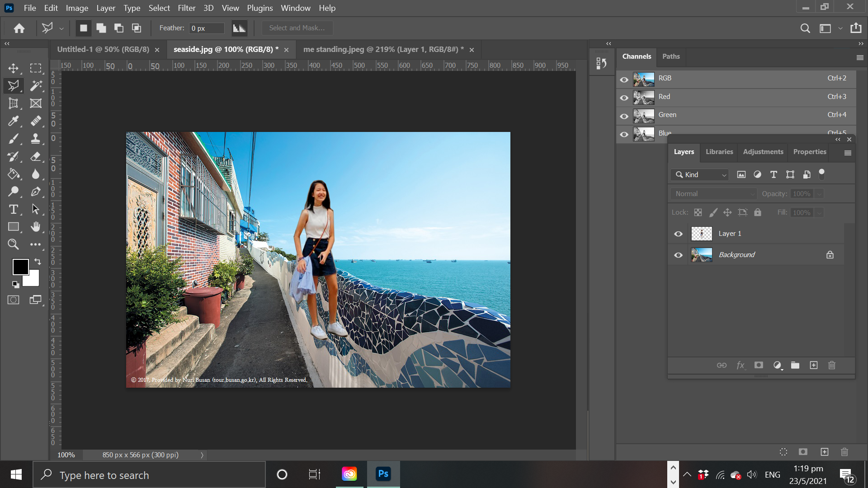Select the Path Selection tool

click(36, 209)
